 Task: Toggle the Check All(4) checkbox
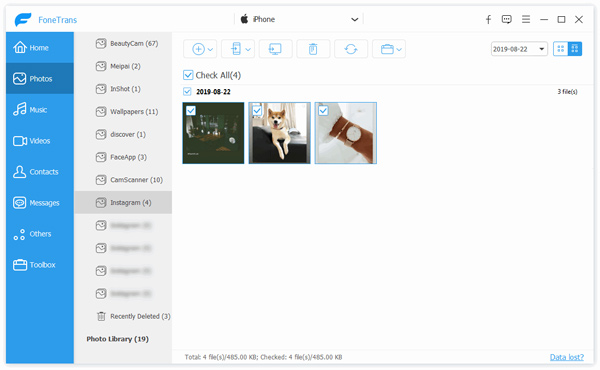pos(188,75)
